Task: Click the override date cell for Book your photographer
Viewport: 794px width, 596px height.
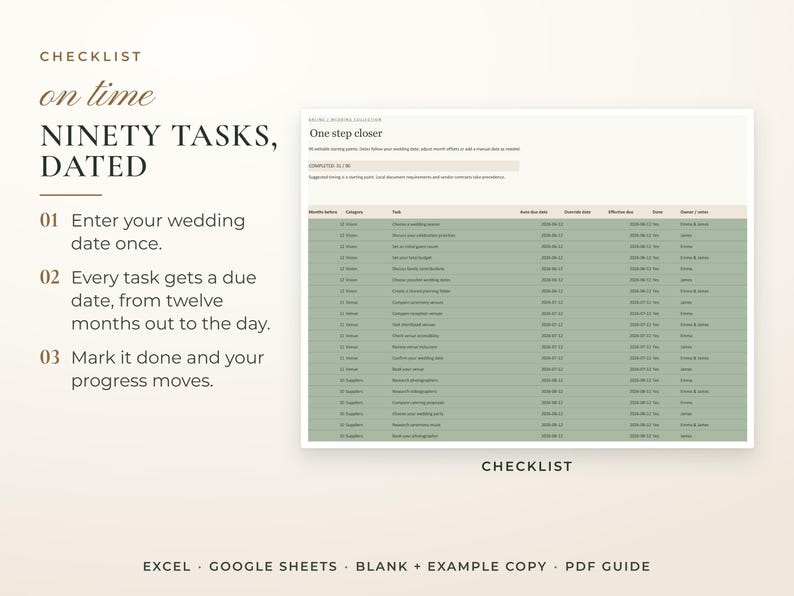Action: (x=585, y=436)
